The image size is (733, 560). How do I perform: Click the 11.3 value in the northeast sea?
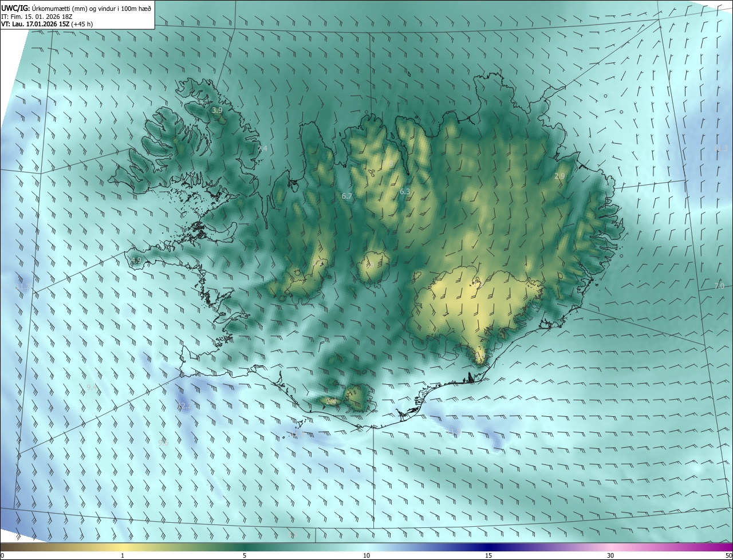pos(722,148)
